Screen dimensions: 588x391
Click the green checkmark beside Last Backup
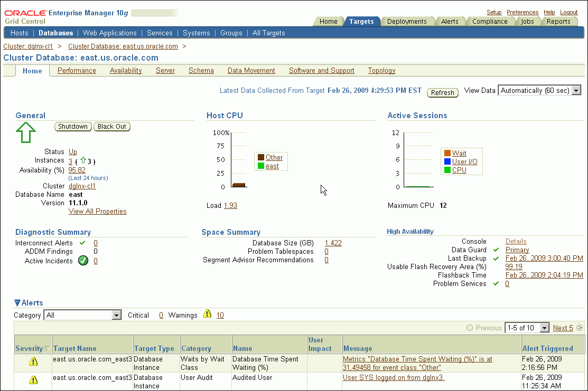tap(496, 259)
